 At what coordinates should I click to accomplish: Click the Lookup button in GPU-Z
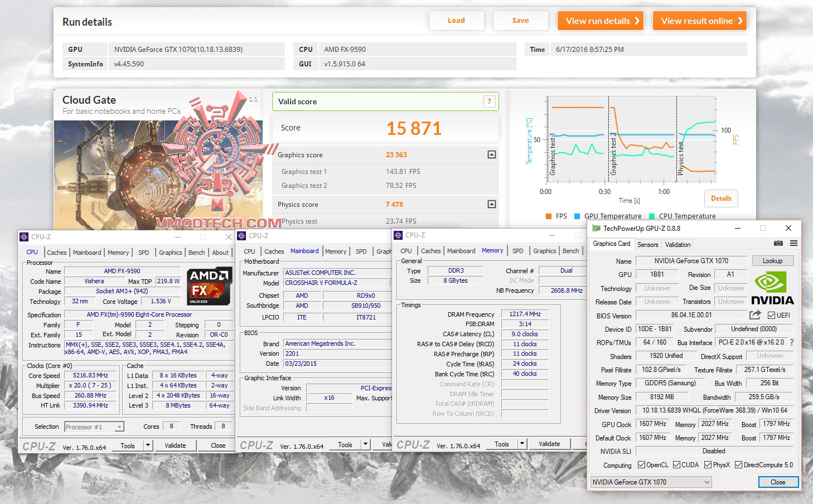(x=772, y=261)
